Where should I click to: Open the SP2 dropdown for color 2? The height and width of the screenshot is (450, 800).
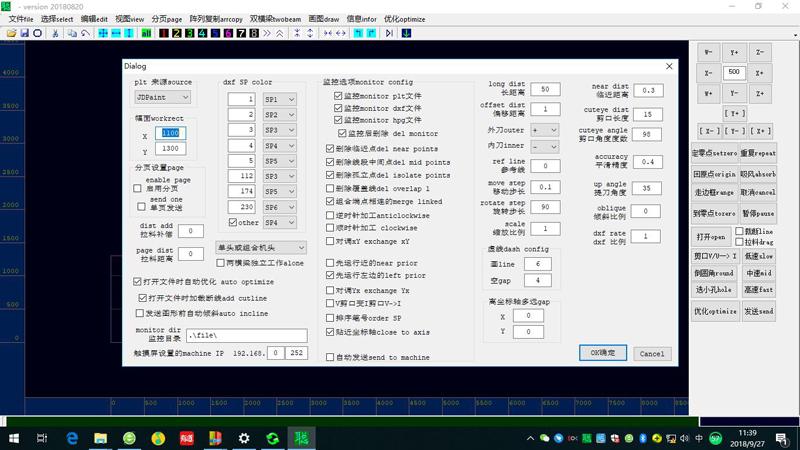(x=280, y=115)
